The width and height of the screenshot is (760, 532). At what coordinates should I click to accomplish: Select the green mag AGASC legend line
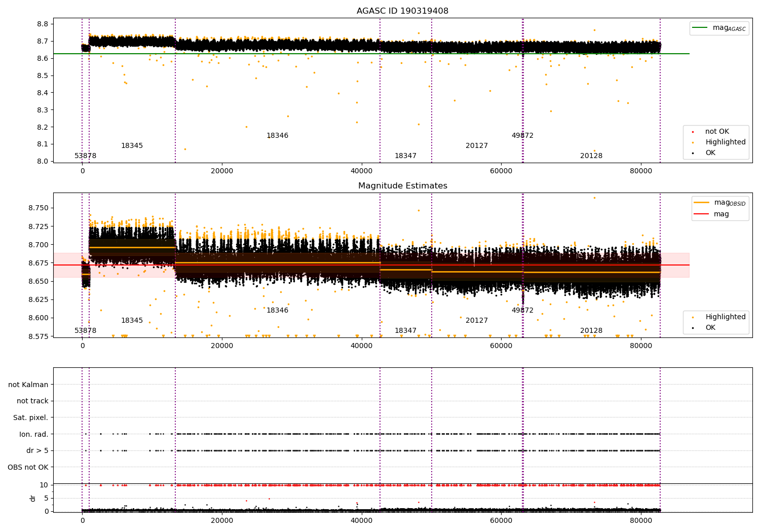[700, 28]
